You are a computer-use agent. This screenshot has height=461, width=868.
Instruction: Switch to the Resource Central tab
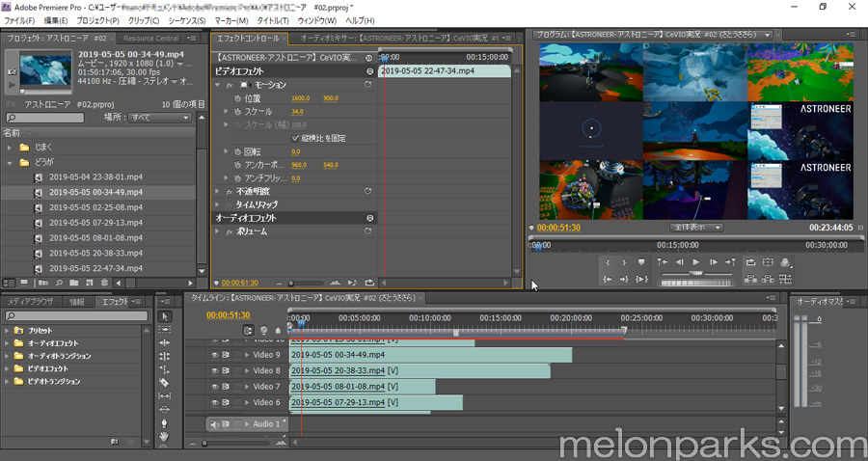coord(150,39)
